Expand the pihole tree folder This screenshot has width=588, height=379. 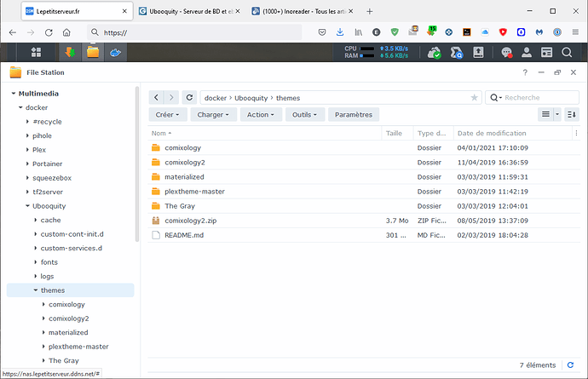[x=27, y=135]
